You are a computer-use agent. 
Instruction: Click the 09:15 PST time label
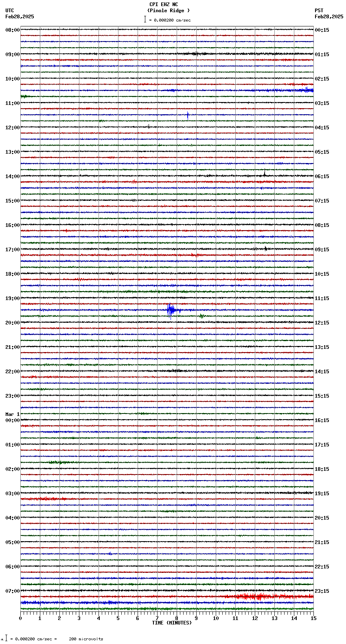tap(322, 250)
